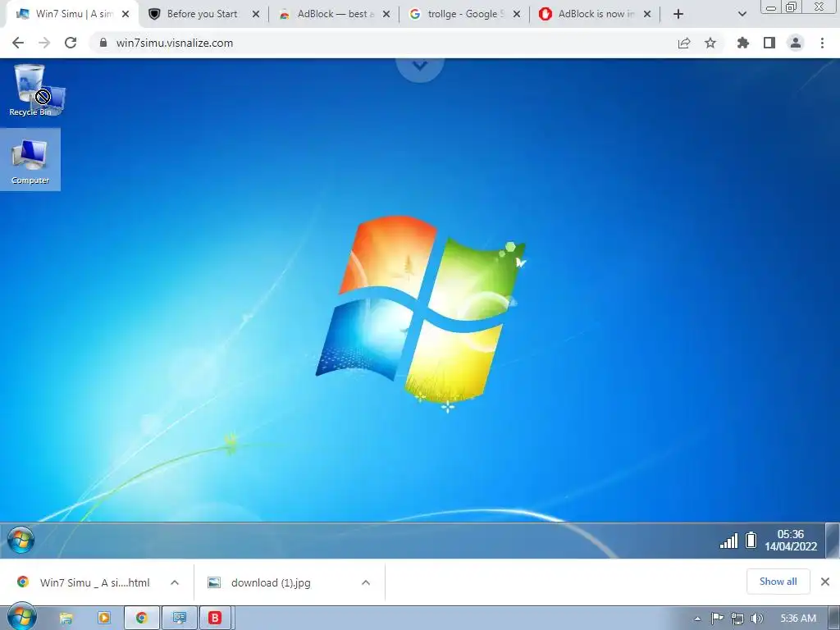Bookmark this page with the star
This screenshot has width=840, height=630.
tap(710, 43)
